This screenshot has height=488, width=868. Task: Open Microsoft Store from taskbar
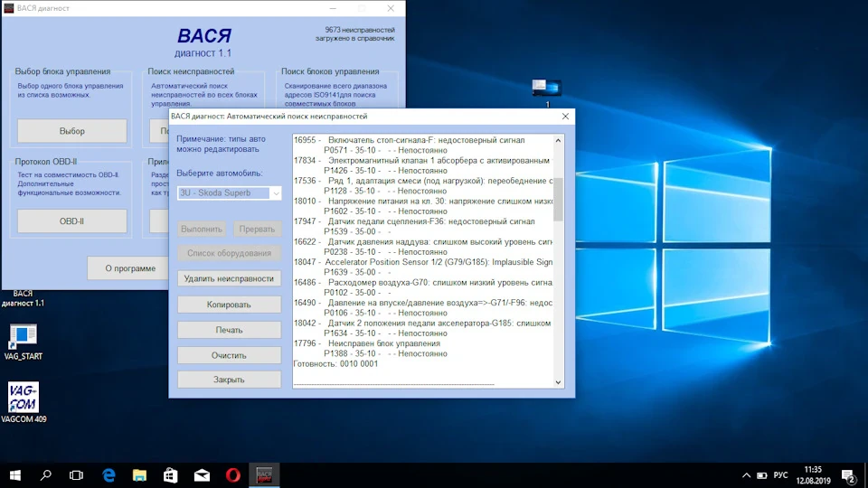click(x=171, y=475)
